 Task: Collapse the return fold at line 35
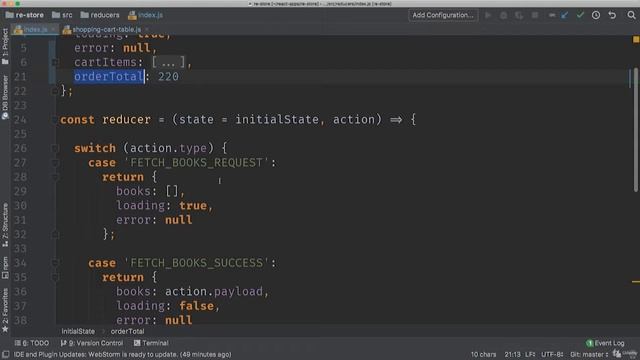tap(55, 278)
